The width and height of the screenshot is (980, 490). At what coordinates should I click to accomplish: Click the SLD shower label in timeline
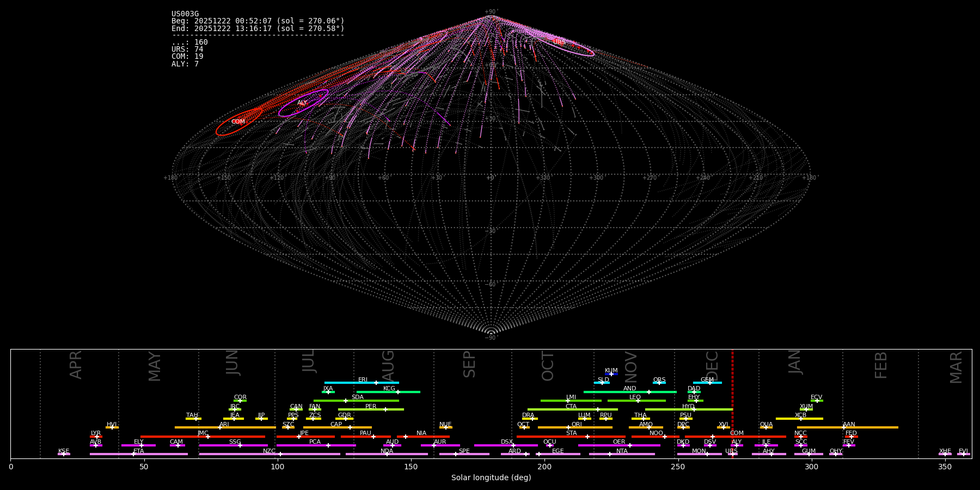coord(603,380)
